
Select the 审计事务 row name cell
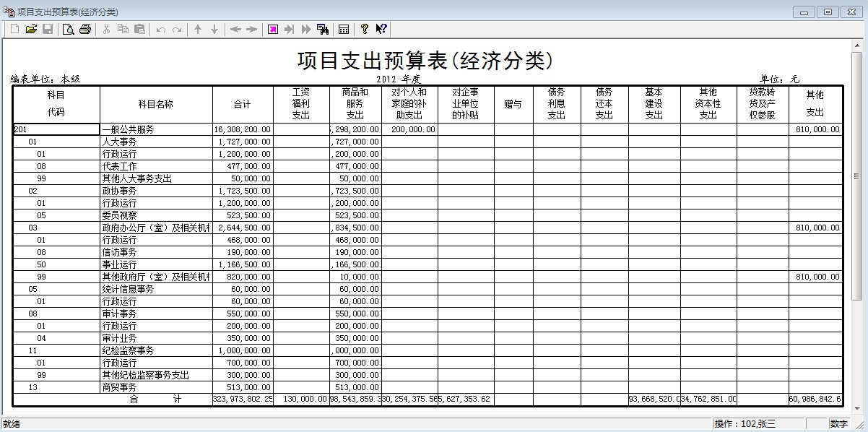pyautogui.click(x=155, y=314)
